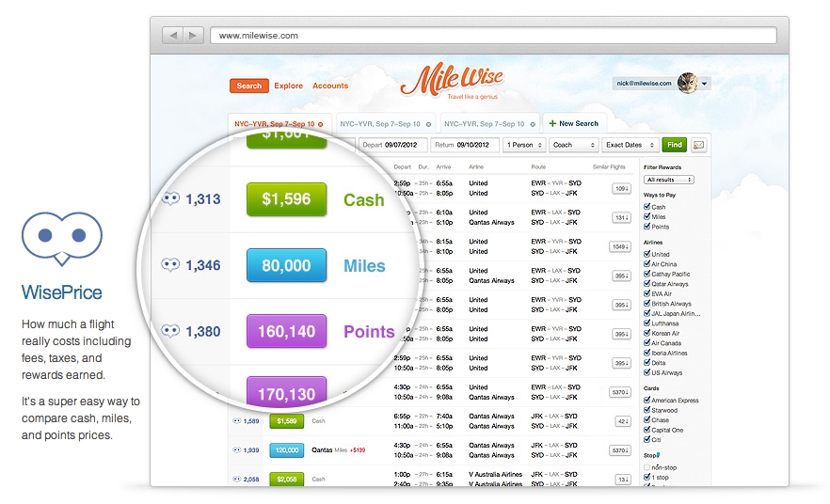Expand the 109 similar flights button
Viewport: 830px width, 504px height.
(621, 189)
